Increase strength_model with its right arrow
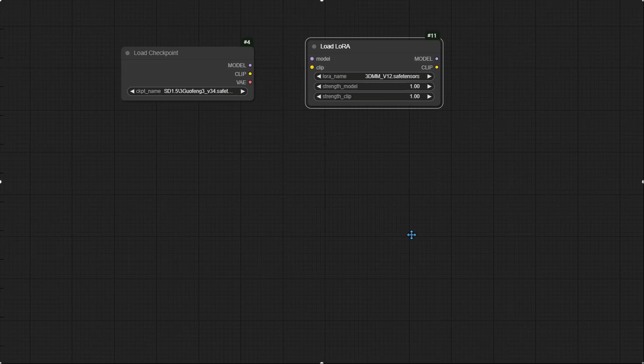This screenshot has width=644, height=364. click(429, 86)
